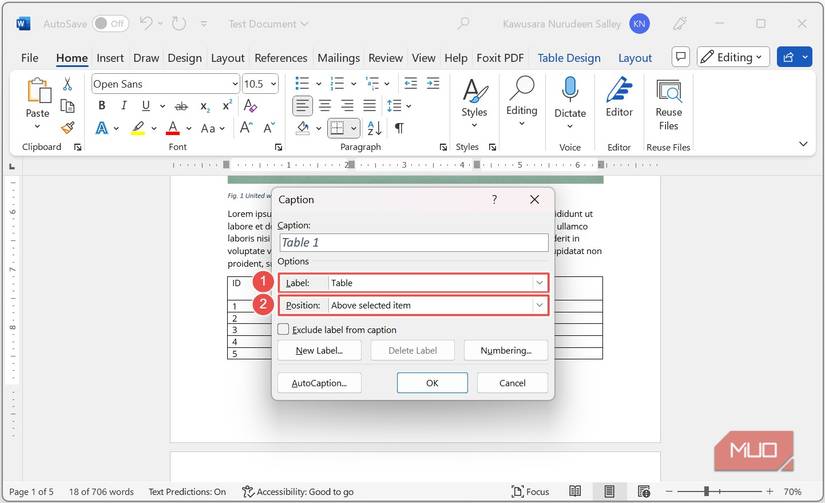Check Exclude label from caption
Image resolution: width=825 pixels, height=503 pixels.
coord(284,329)
